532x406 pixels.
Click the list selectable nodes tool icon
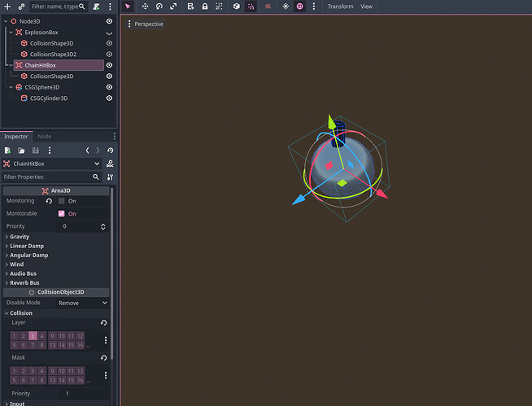click(190, 7)
